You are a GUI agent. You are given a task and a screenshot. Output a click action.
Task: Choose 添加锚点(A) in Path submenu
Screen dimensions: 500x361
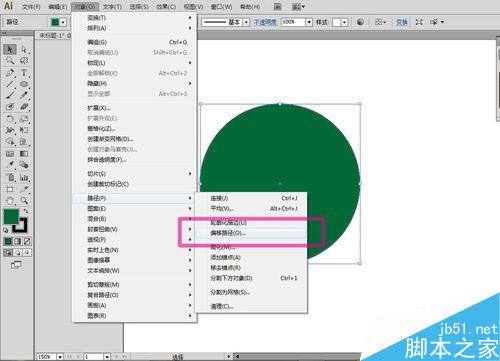(x=251, y=257)
